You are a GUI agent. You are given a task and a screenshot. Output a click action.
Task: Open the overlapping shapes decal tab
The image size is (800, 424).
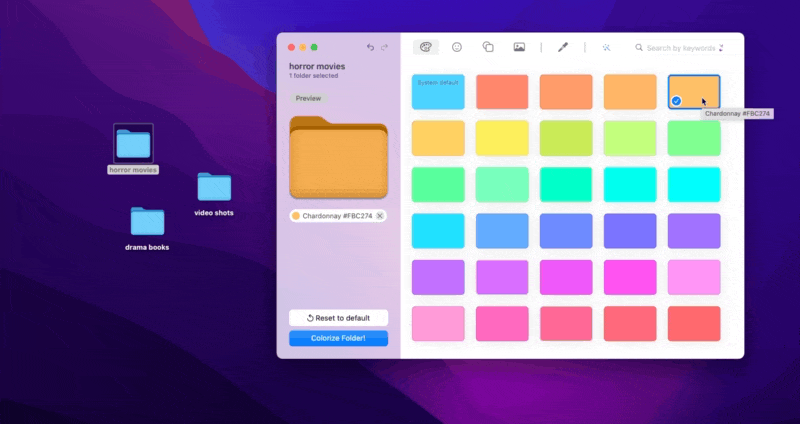pos(488,47)
